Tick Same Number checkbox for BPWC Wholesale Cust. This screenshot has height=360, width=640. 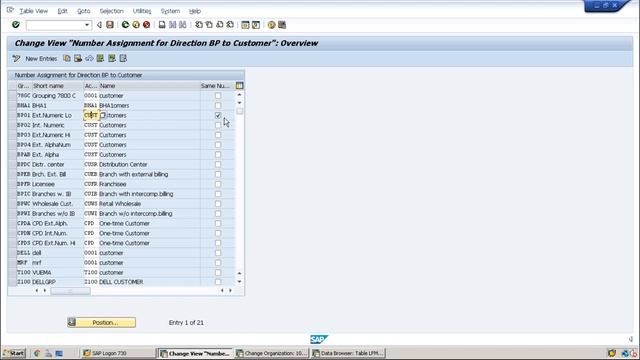[218, 204]
